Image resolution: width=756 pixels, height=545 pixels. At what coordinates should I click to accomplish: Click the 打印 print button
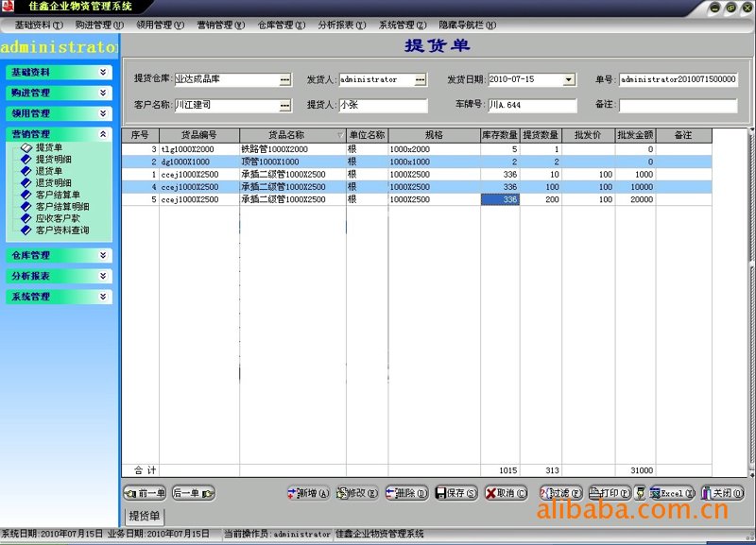(x=610, y=493)
